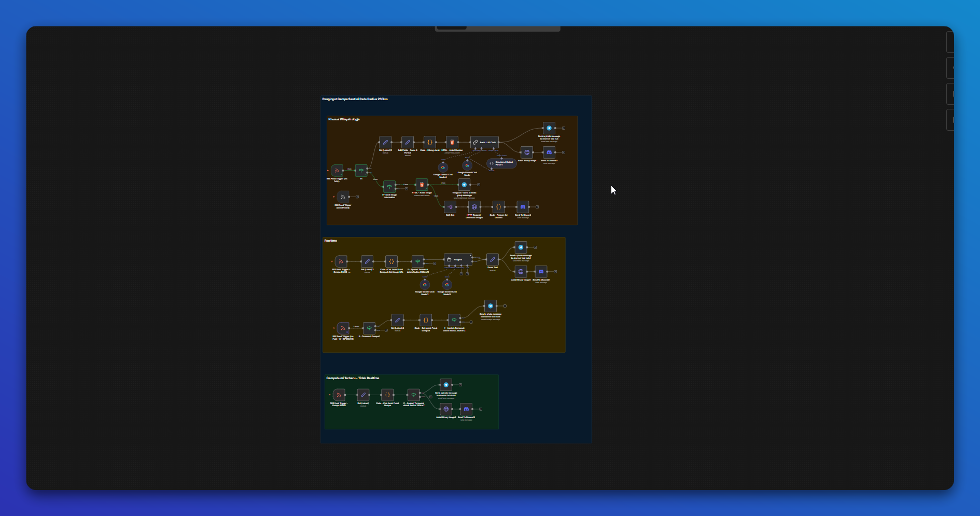Select the If - Multi Image Information node

coord(389,187)
